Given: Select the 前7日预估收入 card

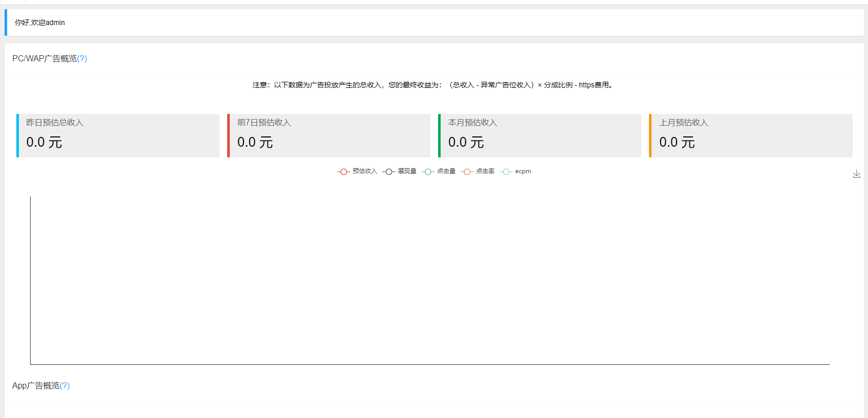Looking at the screenshot, I should pos(329,135).
